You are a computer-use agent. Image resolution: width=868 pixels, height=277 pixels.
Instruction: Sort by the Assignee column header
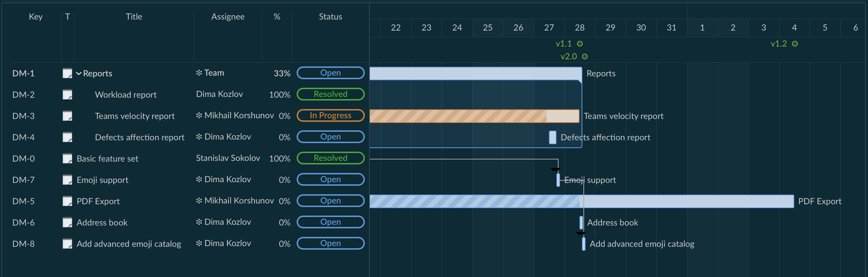[228, 17]
